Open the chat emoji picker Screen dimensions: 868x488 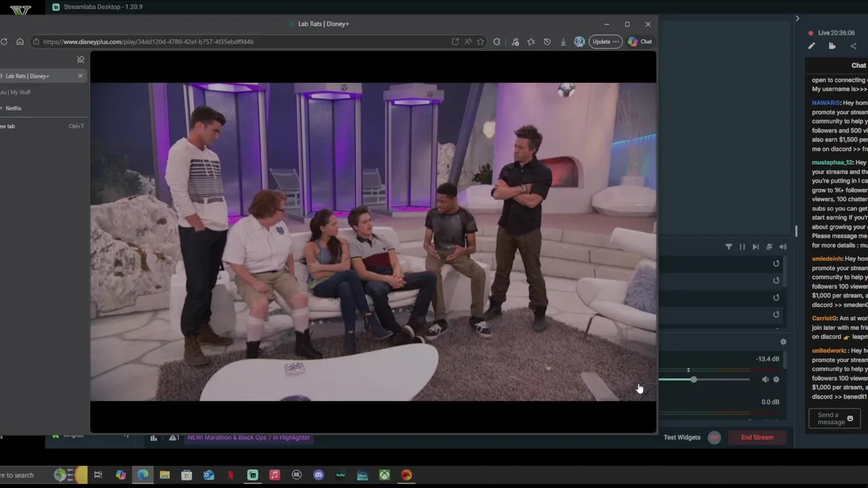[x=850, y=420]
